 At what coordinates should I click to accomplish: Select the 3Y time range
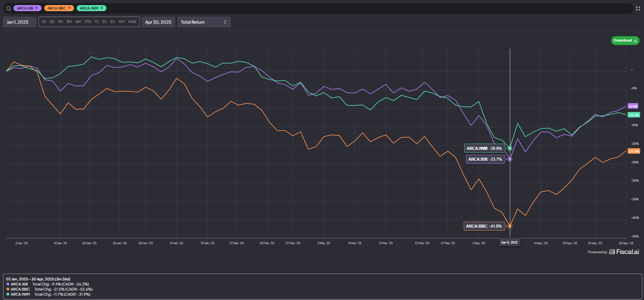pos(104,22)
